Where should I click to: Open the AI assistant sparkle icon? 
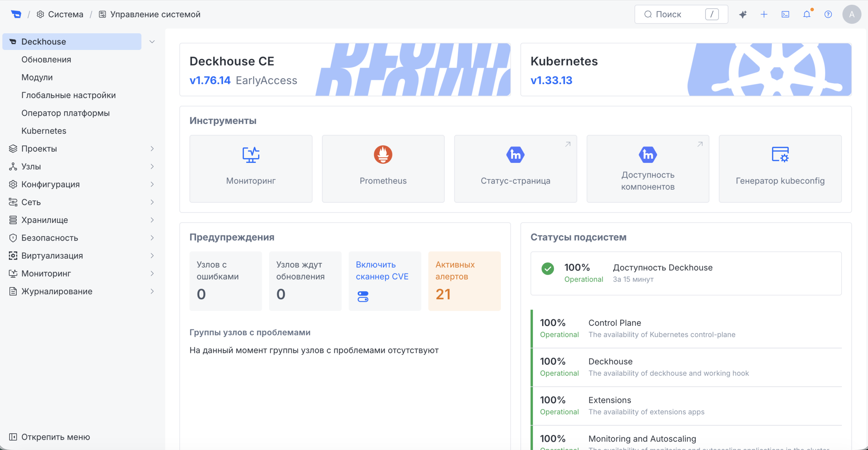743,14
